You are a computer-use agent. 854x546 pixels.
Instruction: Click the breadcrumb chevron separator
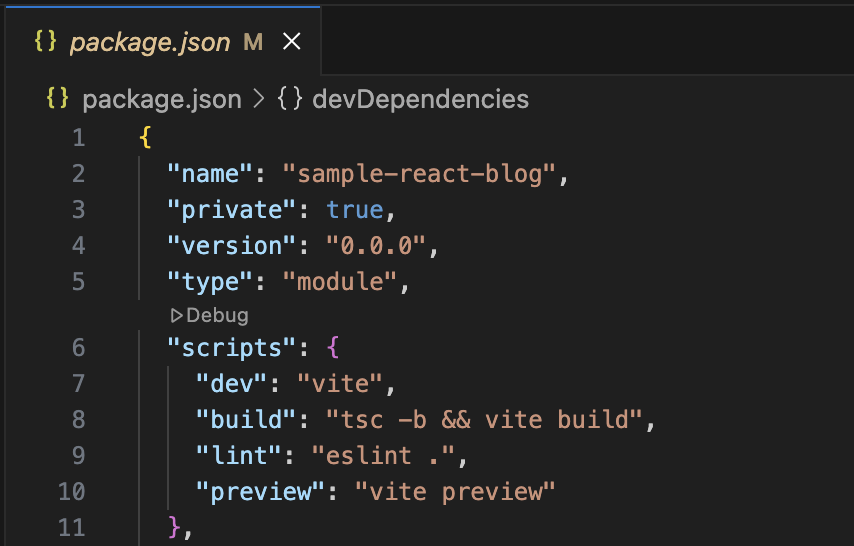tap(258, 99)
